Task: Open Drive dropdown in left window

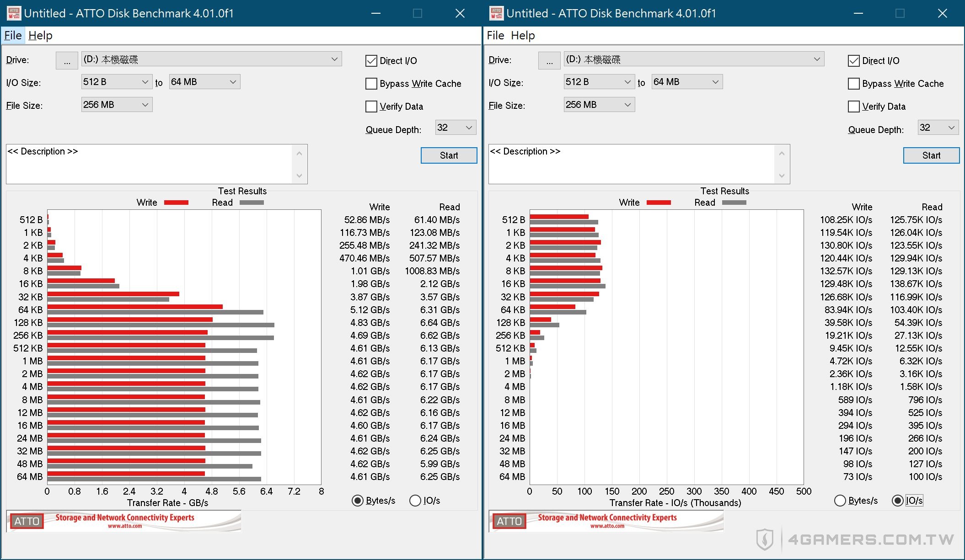Action: pos(211,59)
